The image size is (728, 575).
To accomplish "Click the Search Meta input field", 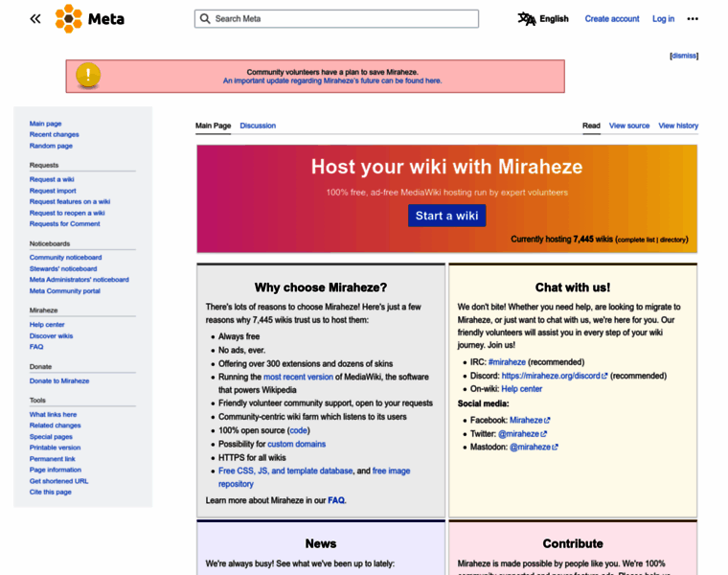I will (x=336, y=18).
